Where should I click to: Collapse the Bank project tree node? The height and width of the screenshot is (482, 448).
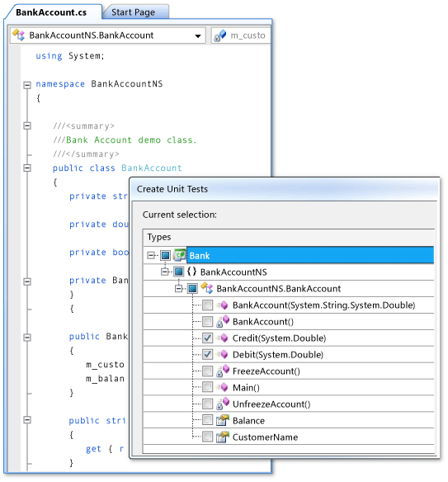pyautogui.click(x=151, y=255)
